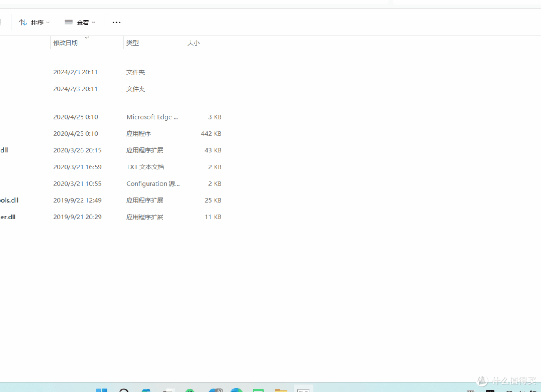Select the file name ending in ols.dll
Viewport: 541px width, 392px height.
point(10,200)
